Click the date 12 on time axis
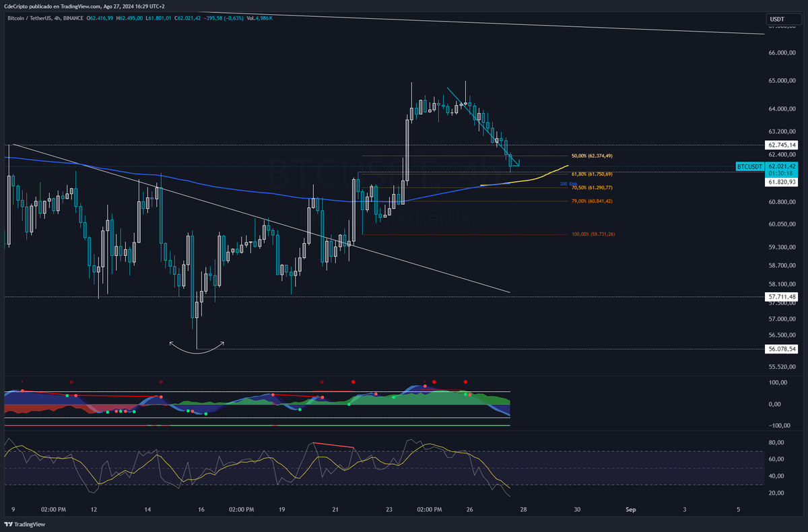 click(x=94, y=510)
